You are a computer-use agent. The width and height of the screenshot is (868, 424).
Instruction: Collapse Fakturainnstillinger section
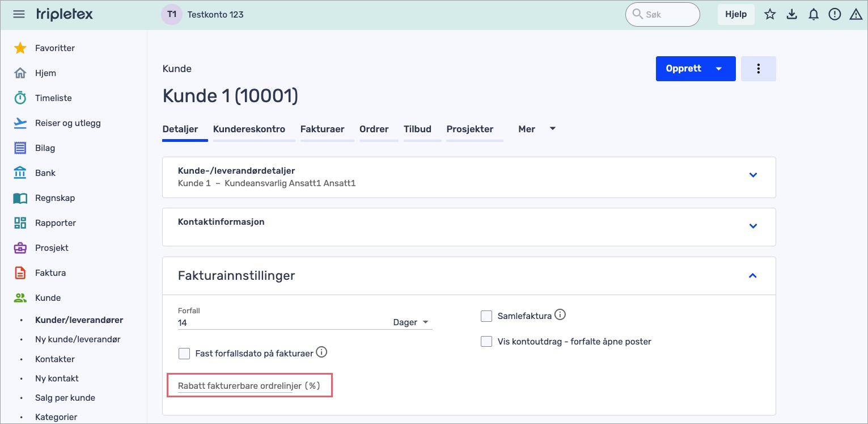(x=753, y=276)
